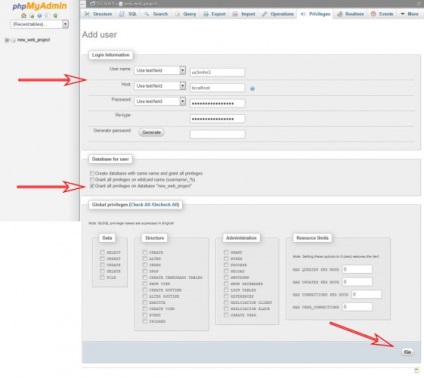The height and width of the screenshot is (378, 424).
Task: Click the Home icon under phpMyAdmin logo
Action: (x=24, y=16)
